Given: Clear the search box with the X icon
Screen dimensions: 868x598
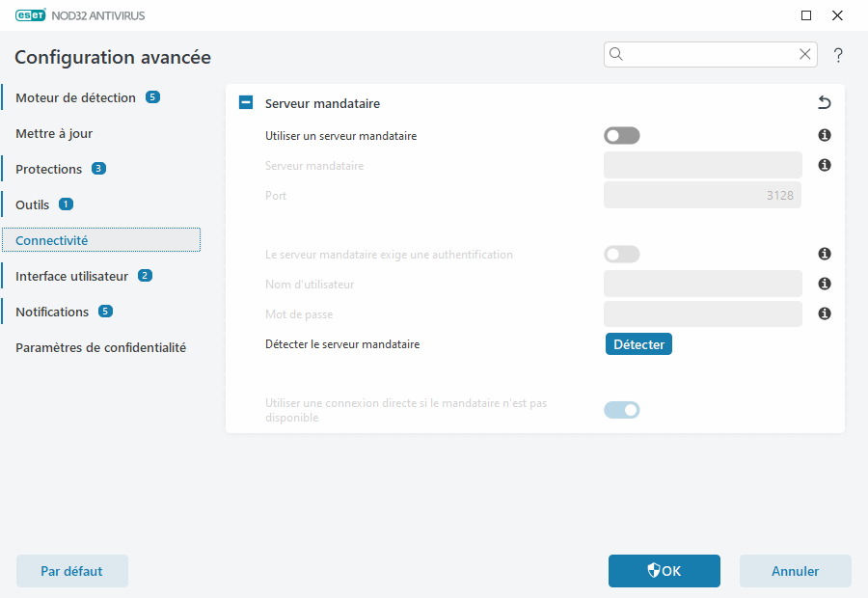Looking at the screenshot, I should point(805,54).
